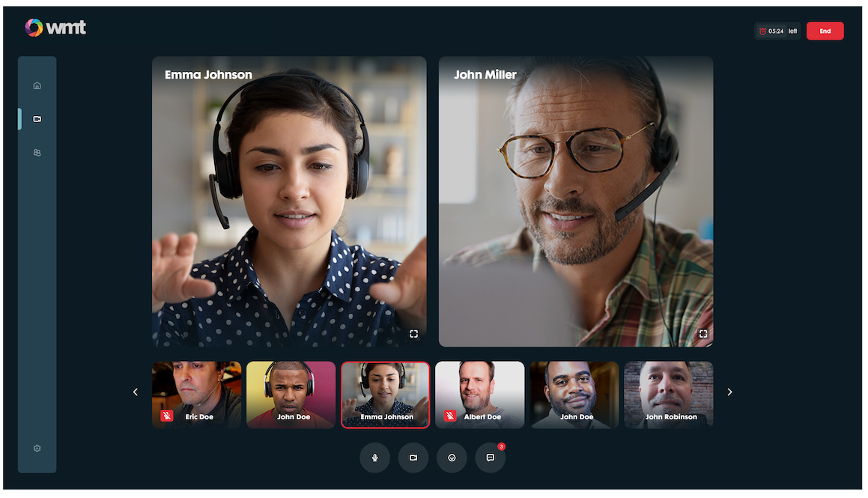Click Eric Doe's muted mic indicator
This screenshot has width=868, height=498.
coord(167,416)
